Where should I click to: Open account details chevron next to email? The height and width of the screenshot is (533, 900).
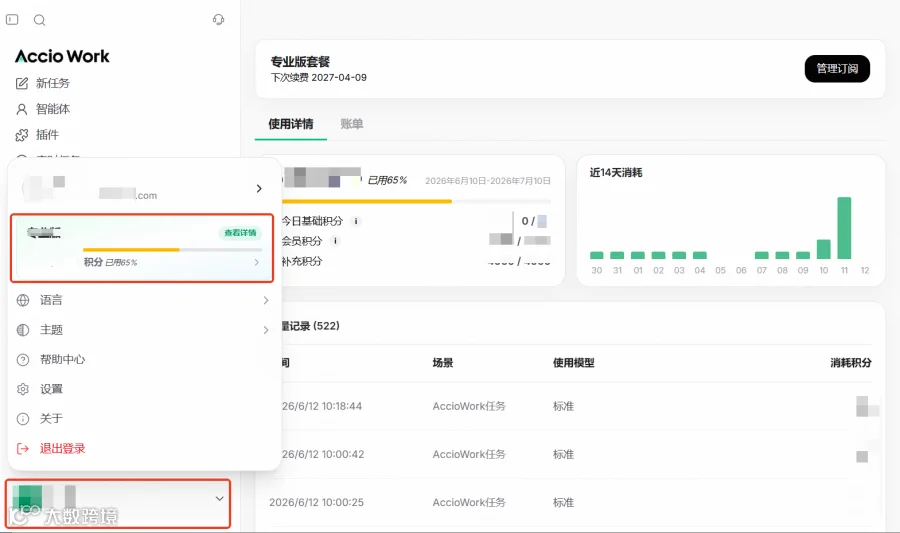click(x=259, y=189)
